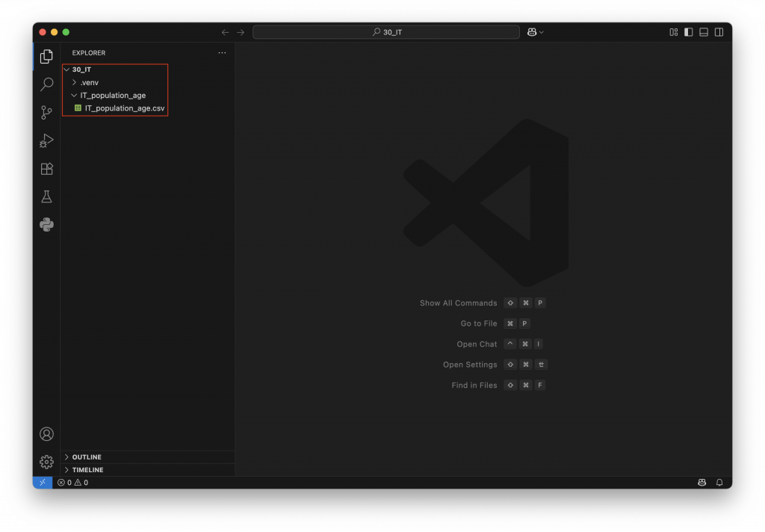Open Explorer views and more actions menu
Viewport: 765px width, 532px height.
222,53
